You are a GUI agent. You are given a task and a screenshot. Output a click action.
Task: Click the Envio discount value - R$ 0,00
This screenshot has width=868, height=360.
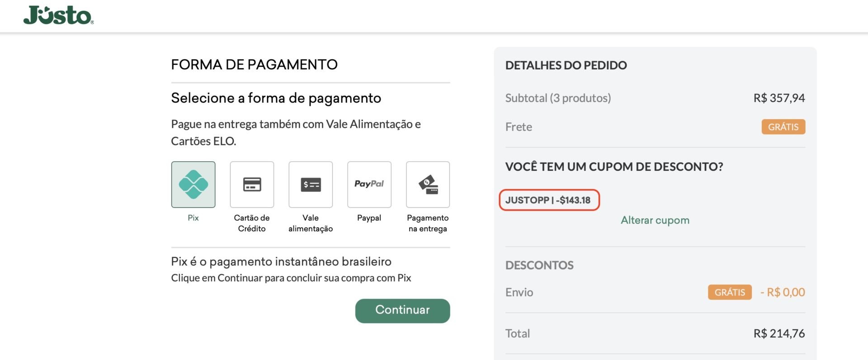783,292
